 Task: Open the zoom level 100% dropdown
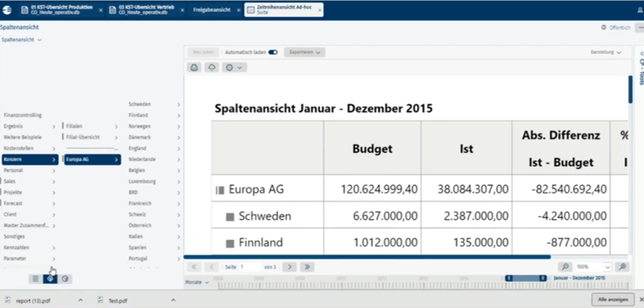click(593, 267)
